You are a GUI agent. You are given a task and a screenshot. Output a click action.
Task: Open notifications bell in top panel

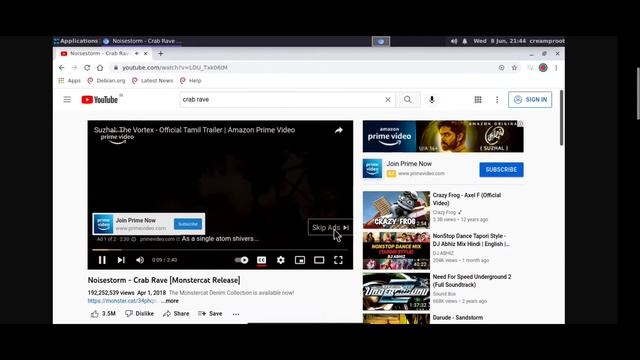click(x=464, y=41)
